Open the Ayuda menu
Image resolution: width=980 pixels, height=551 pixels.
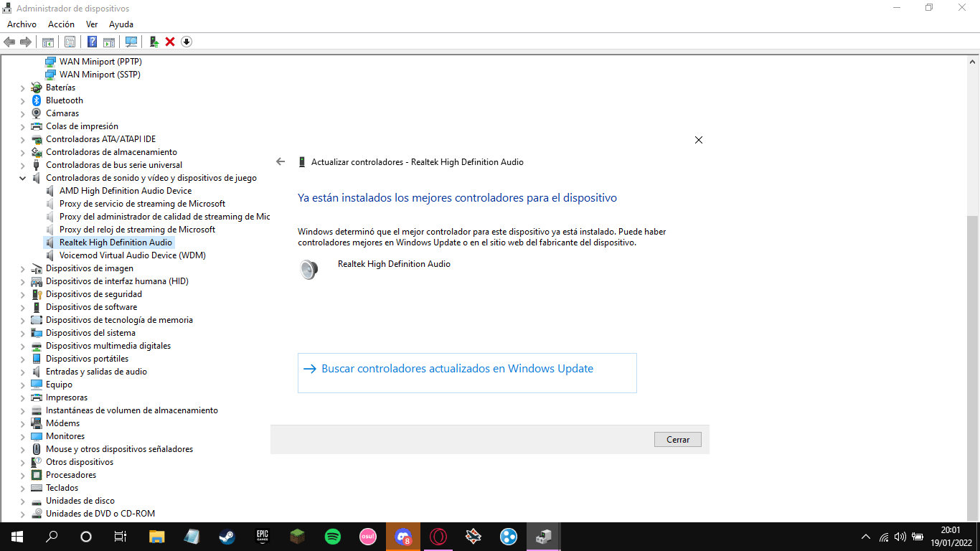(x=121, y=24)
